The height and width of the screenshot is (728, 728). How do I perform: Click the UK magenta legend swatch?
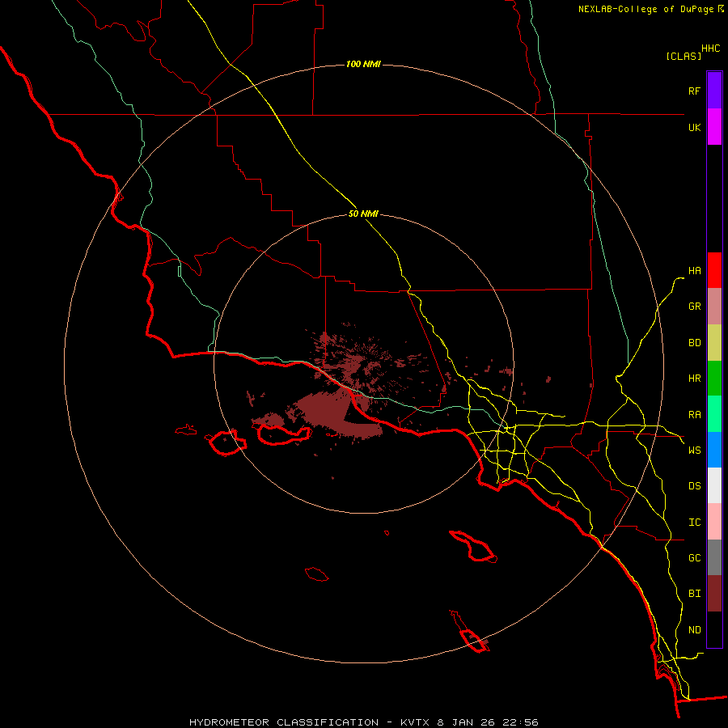714,127
